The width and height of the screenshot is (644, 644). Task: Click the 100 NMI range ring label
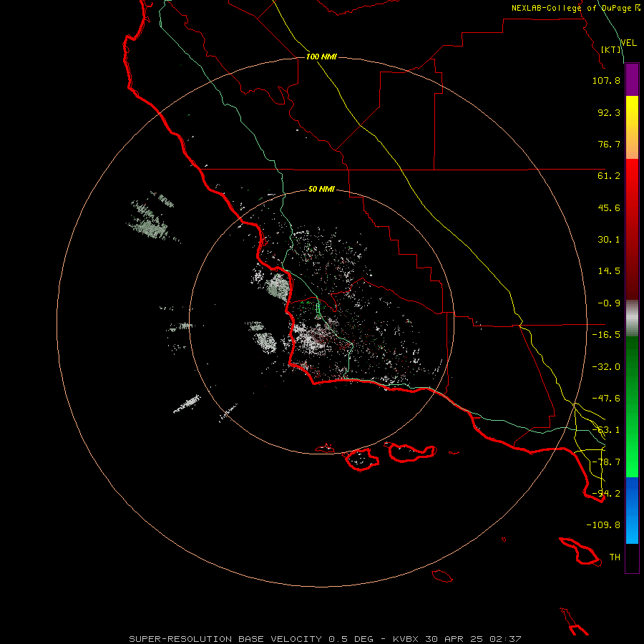321,57
